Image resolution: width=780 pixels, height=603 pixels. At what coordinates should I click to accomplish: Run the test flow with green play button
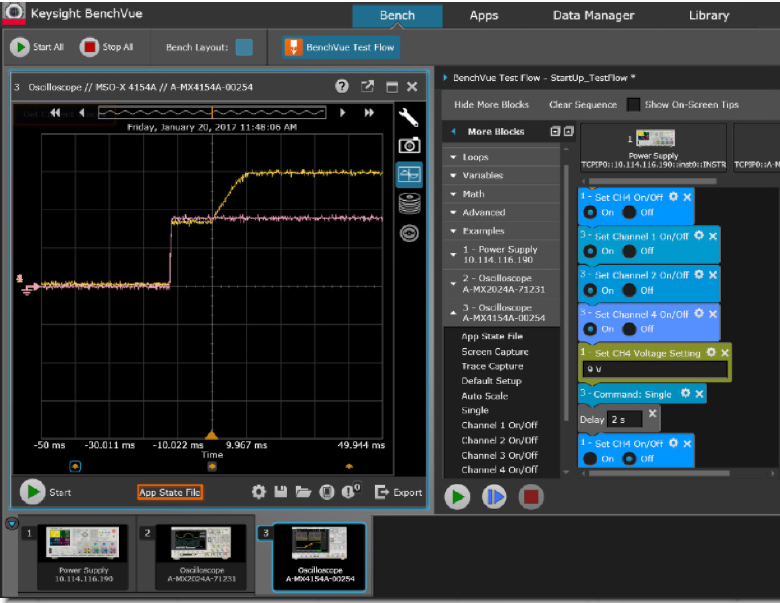[x=457, y=497]
